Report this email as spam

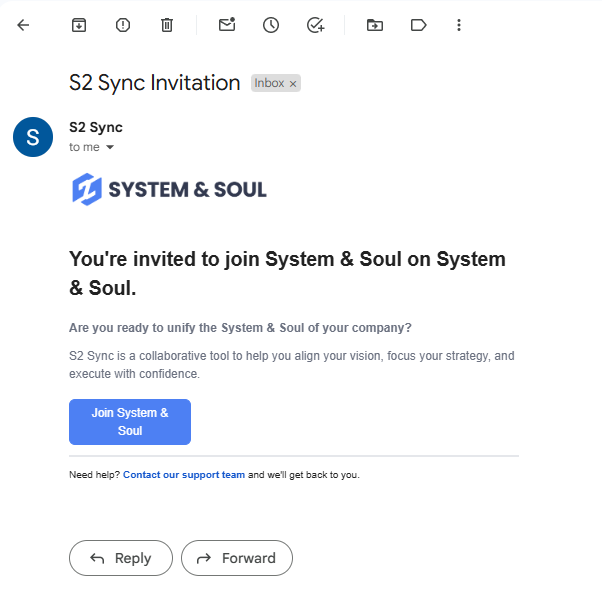tap(123, 25)
